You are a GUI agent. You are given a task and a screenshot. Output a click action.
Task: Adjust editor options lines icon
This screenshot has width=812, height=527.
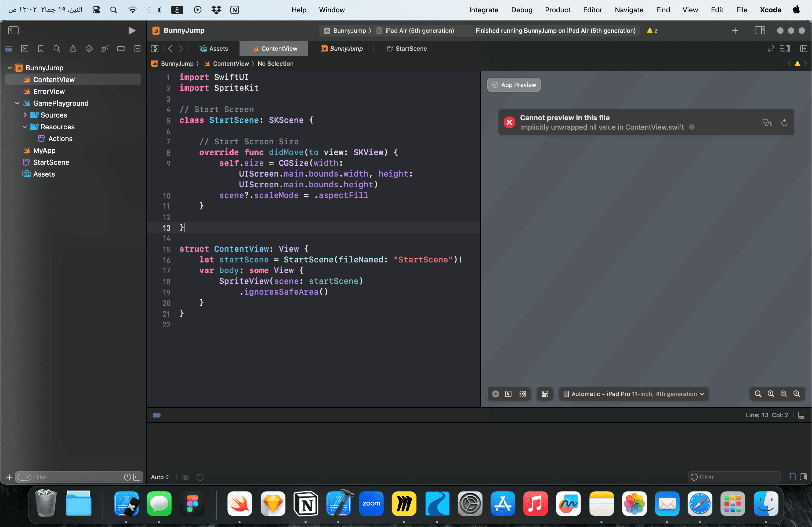(785, 49)
